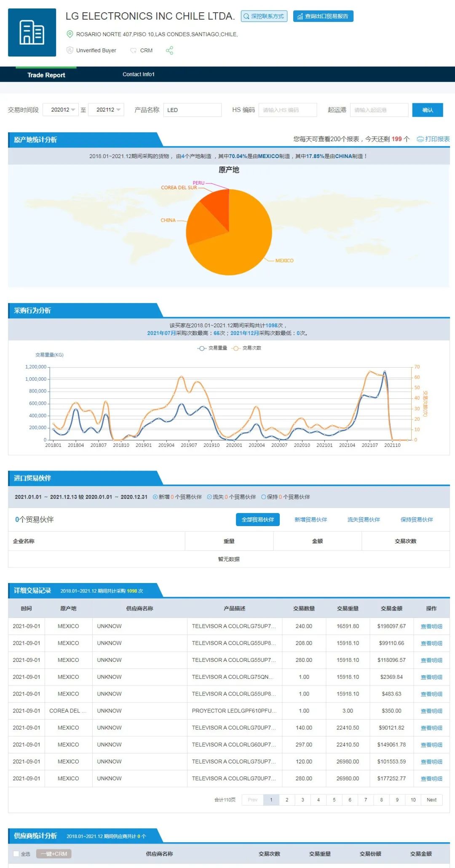Viewport: 455px width, 868px height.
Task: Open page 7 of transaction records
Action: 366,800
